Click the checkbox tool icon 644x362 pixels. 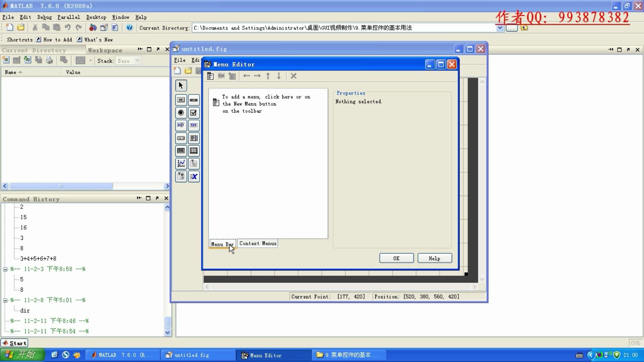[193, 112]
